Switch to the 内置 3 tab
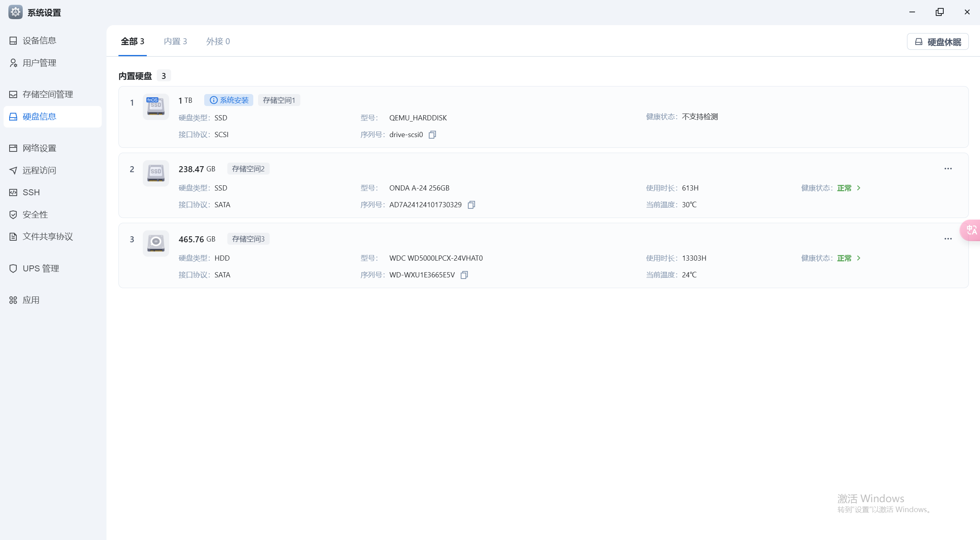The width and height of the screenshot is (980, 540). tap(175, 41)
